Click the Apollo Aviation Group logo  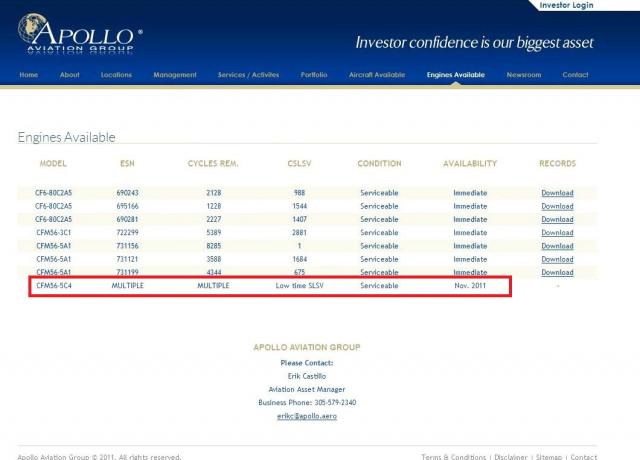[x=80, y=33]
